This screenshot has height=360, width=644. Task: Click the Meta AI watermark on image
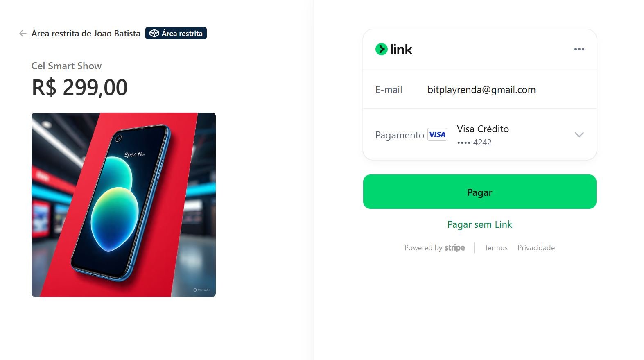coord(201,290)
